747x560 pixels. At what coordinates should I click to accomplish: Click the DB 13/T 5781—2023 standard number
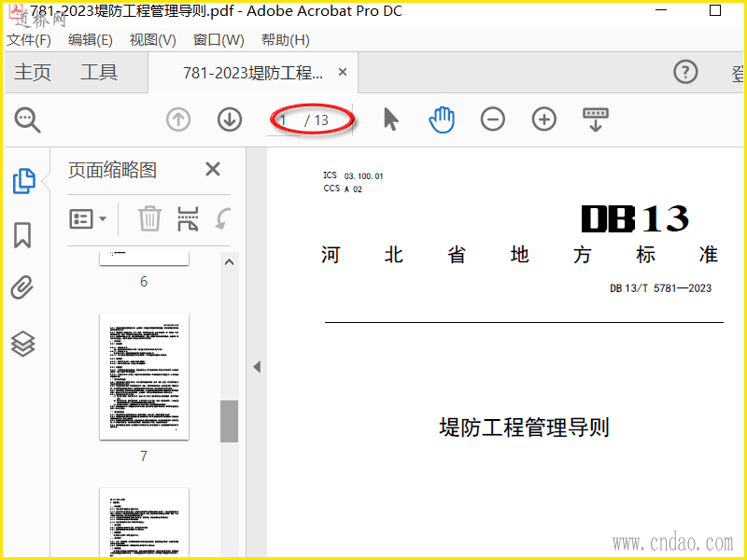(661, 288)
